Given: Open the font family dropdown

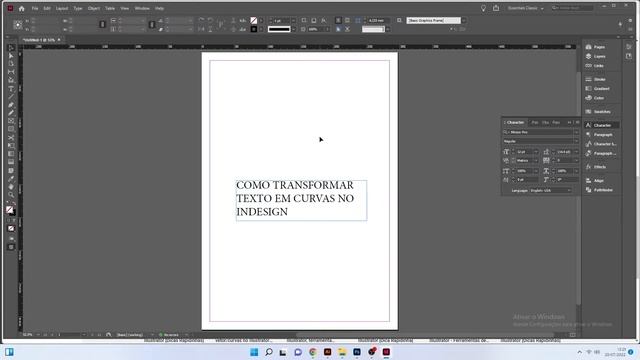Looking at the screenshot, I should [x=576, y=132].
